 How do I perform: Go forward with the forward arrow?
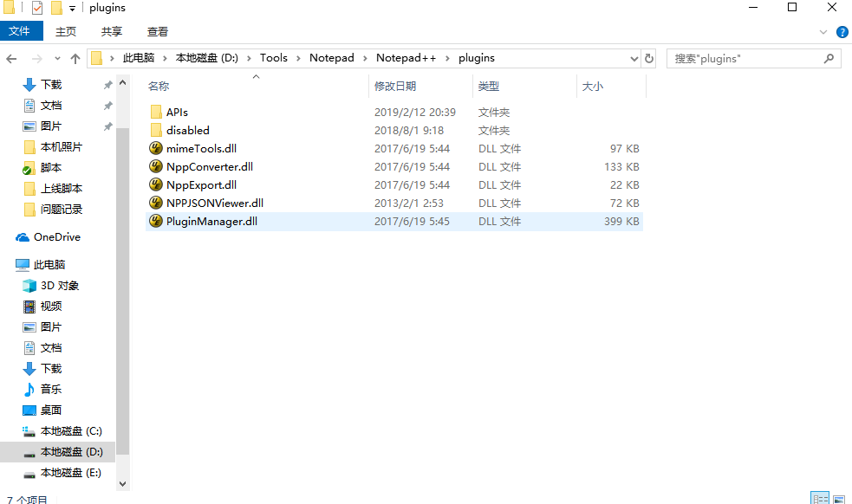pos(37,59)
